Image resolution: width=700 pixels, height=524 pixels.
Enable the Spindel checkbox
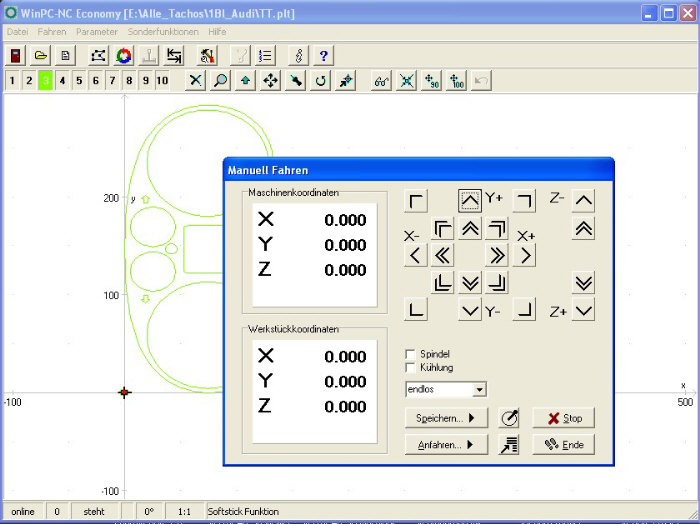point(410,354)
